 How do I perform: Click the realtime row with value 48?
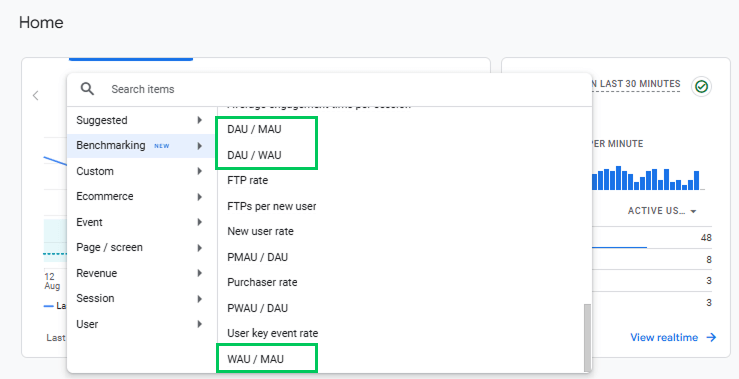pyautogui.click(x=652, y=238)
